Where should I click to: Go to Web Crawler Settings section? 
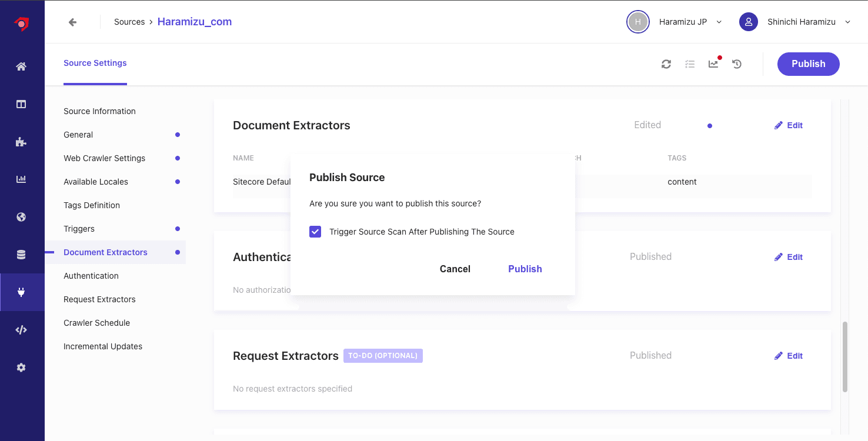(x=104, y=158)
